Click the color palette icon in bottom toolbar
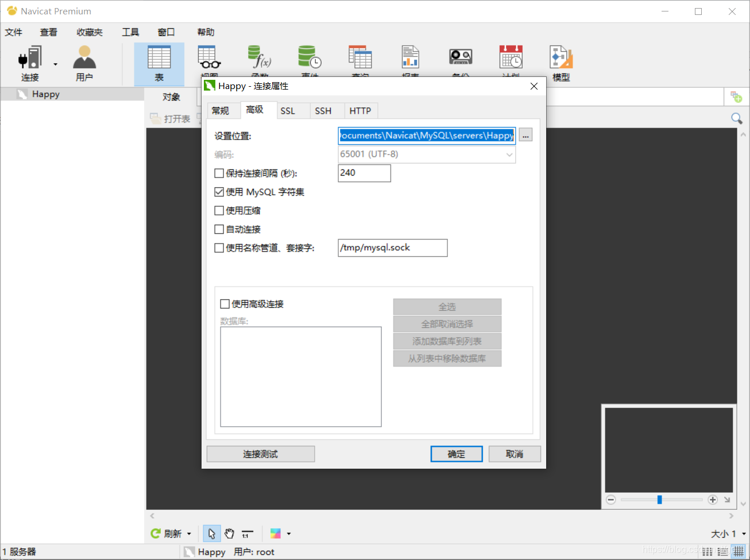 pos(276,534)
